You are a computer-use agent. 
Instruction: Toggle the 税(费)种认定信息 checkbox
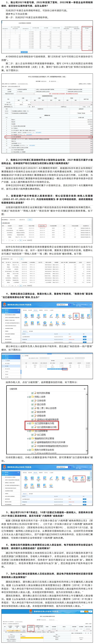[33, 408]
